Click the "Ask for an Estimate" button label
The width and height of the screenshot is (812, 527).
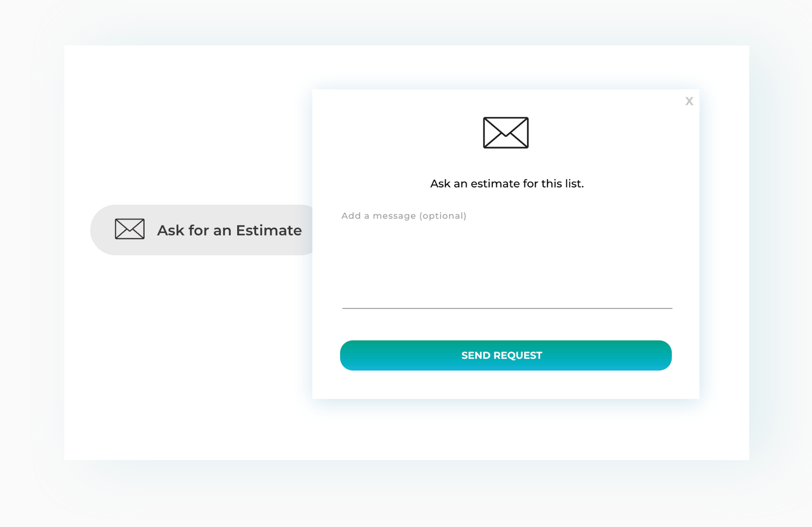point(229,230)
